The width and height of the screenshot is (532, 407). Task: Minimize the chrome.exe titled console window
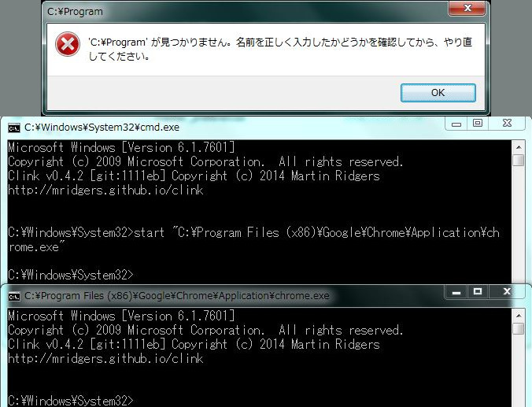pos(456,292)
